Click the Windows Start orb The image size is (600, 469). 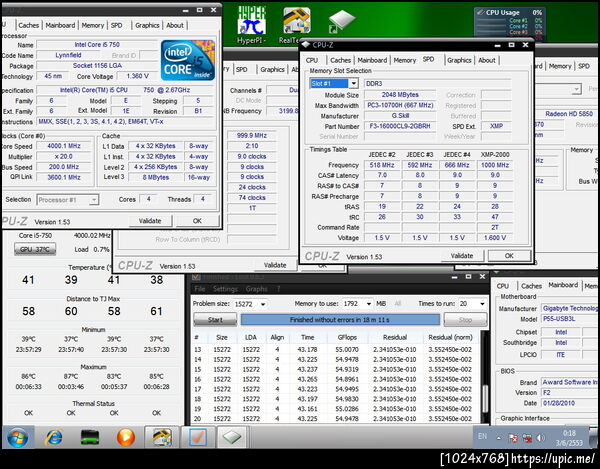tap(18, 437)
